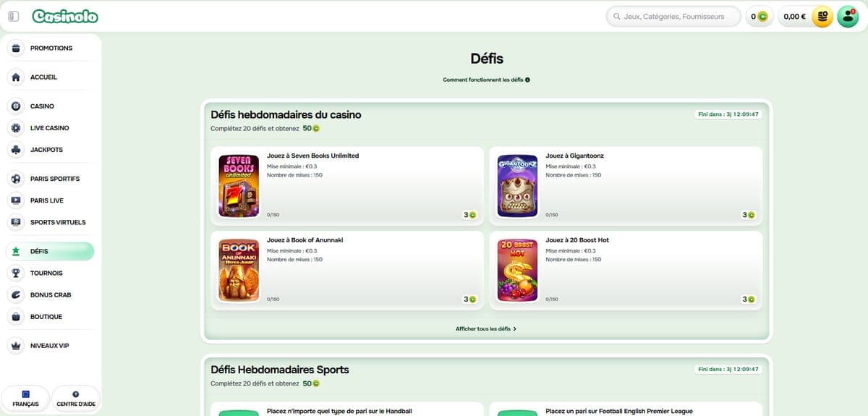Click the Casinolo logo
Viewport: 868px width, 416px height.
click(65, 16)
